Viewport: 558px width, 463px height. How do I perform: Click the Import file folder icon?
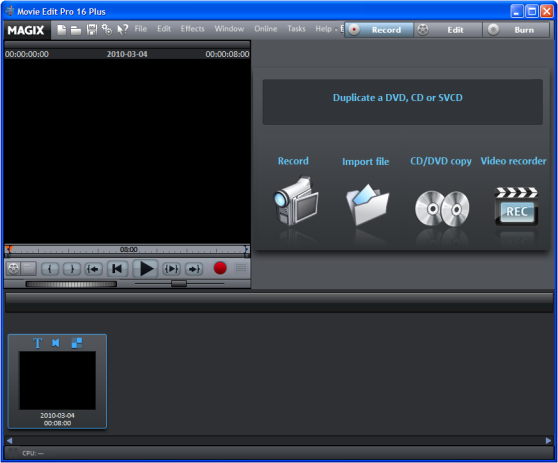pyautogui.click(x=368, y=204)
